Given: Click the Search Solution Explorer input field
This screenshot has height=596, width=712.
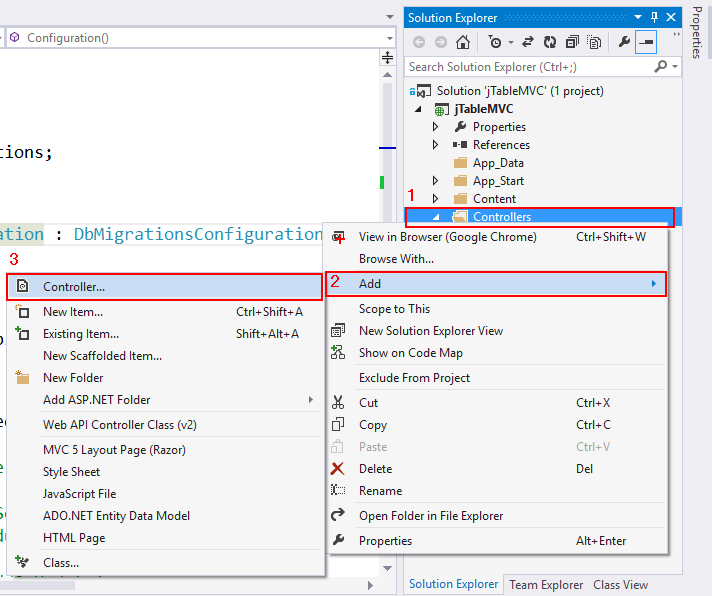Looking at the screenshot, I should click(529, 67).
